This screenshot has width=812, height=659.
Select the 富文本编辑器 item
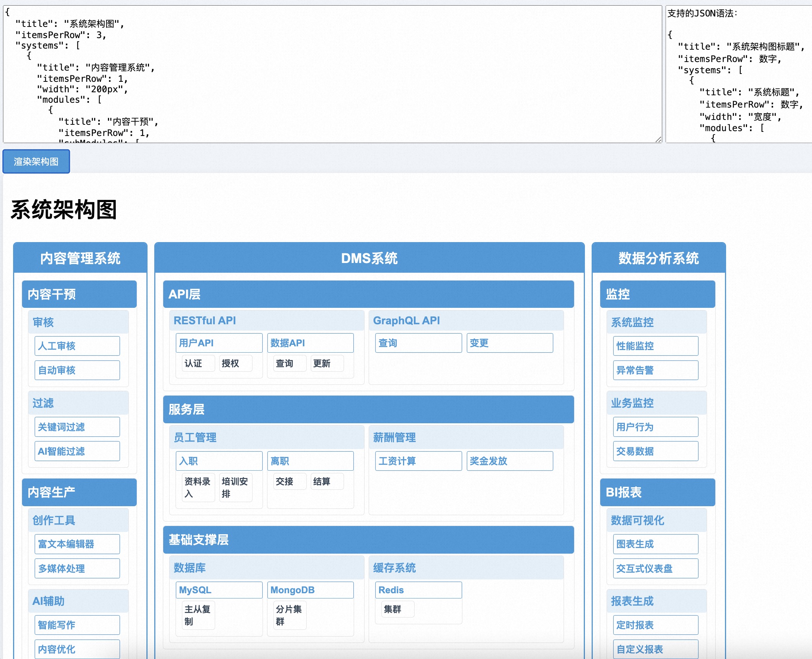pyautogui.click(x=77, y=544)
